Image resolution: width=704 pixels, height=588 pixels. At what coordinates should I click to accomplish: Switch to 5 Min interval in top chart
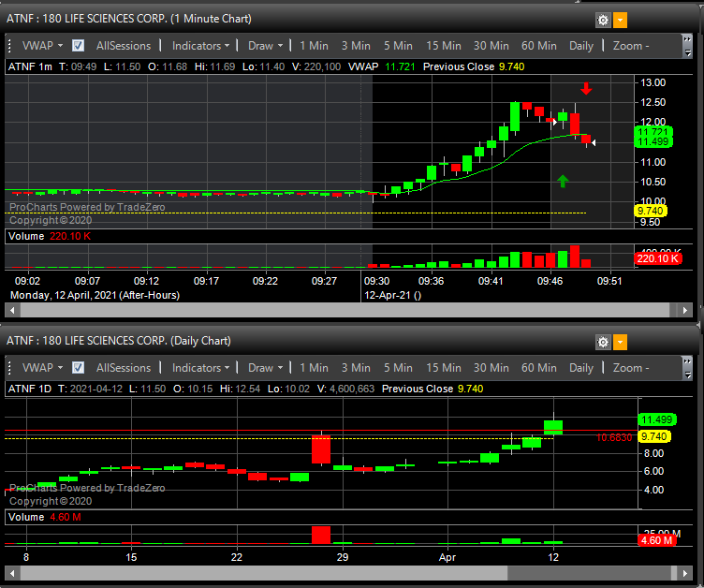(x=397, y=45)
